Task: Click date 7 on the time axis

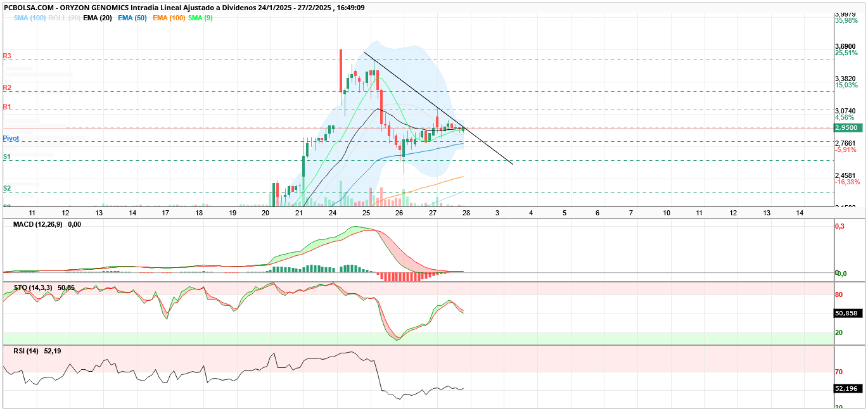Action: (631, 213)
